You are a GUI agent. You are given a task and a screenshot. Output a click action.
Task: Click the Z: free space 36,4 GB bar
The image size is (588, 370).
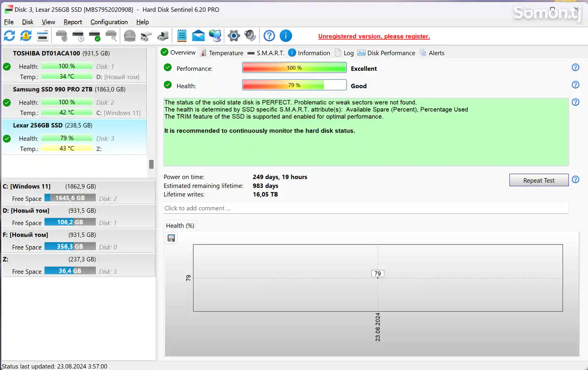click(70, 271)
